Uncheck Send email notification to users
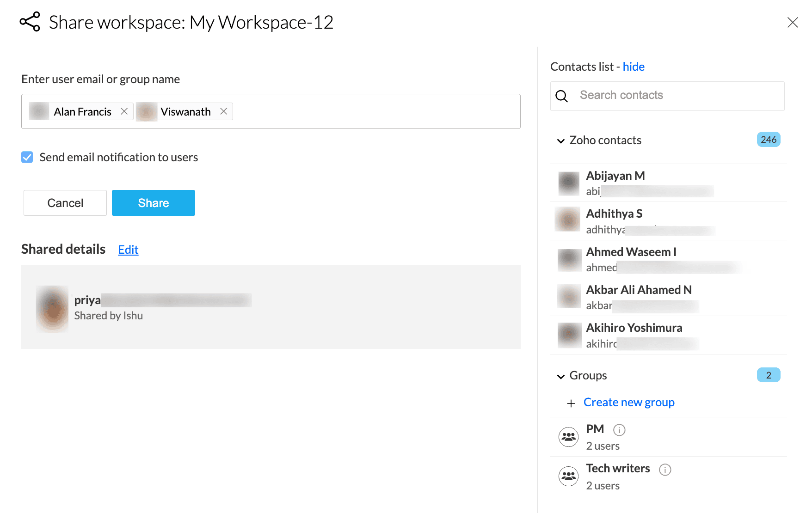812x513 pixels. [x=27, y=157]
